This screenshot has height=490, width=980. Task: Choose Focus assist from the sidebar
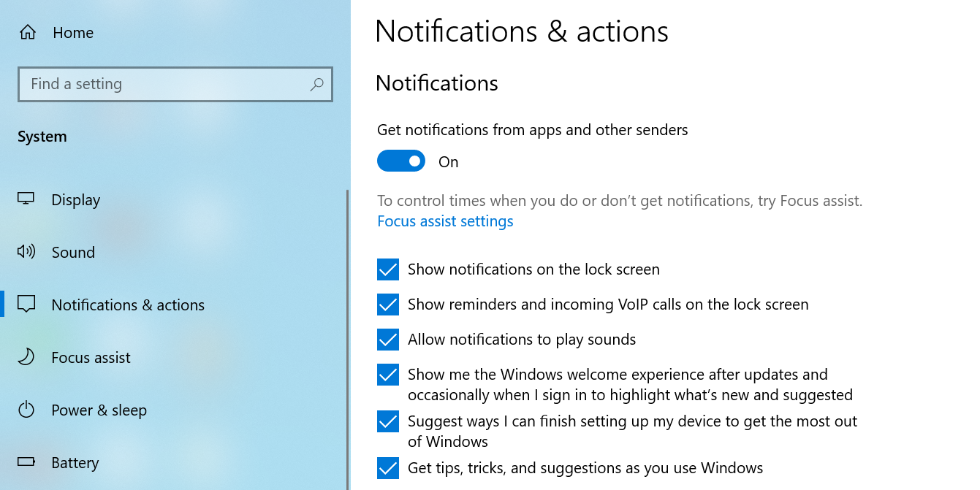91,357
